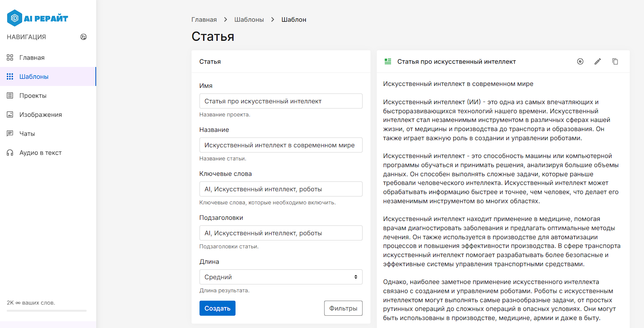The image size is (644, 328).
Task: Open Аудио в текст navigation item
Action: point(48,153)
